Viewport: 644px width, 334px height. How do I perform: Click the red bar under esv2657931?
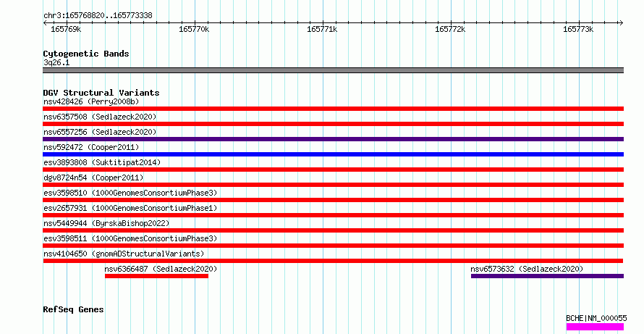[333, 215]
